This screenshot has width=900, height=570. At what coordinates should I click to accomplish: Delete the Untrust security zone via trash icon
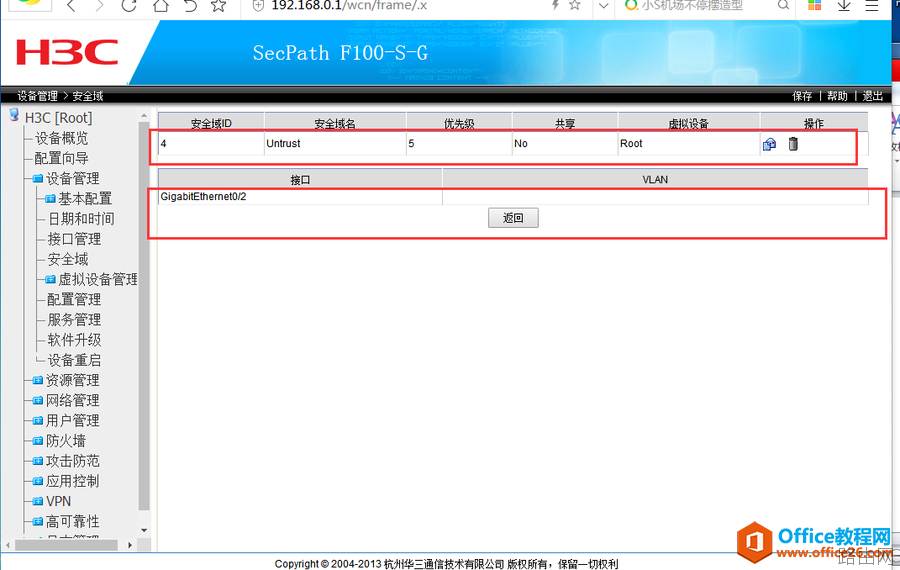[x=793, y=144]
